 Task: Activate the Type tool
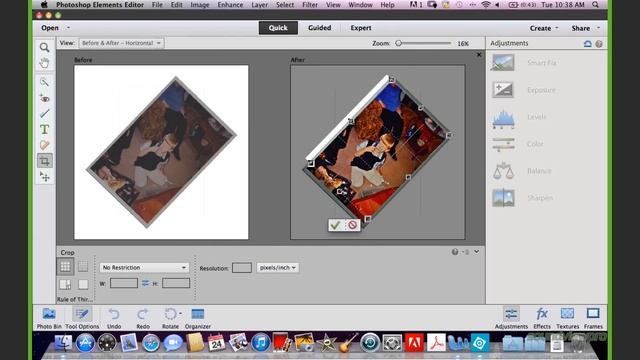click(44, 129)
